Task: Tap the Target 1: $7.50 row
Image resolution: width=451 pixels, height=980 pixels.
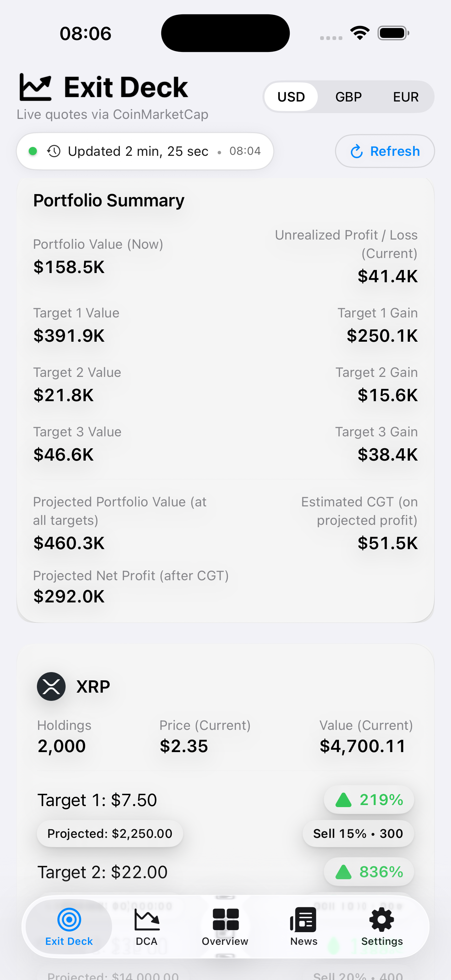Action: [x=97, y=800]
